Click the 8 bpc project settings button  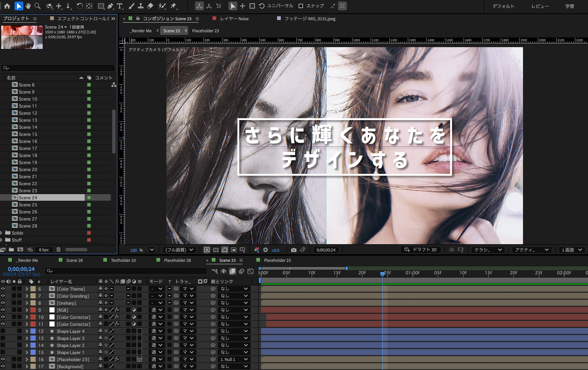click(44, 250)
